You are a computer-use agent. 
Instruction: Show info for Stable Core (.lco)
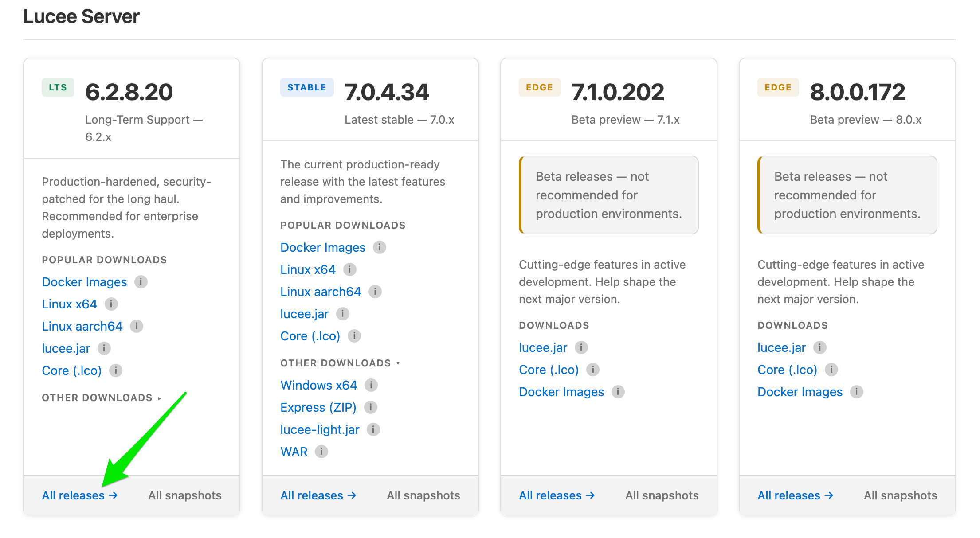coord(354,336)
